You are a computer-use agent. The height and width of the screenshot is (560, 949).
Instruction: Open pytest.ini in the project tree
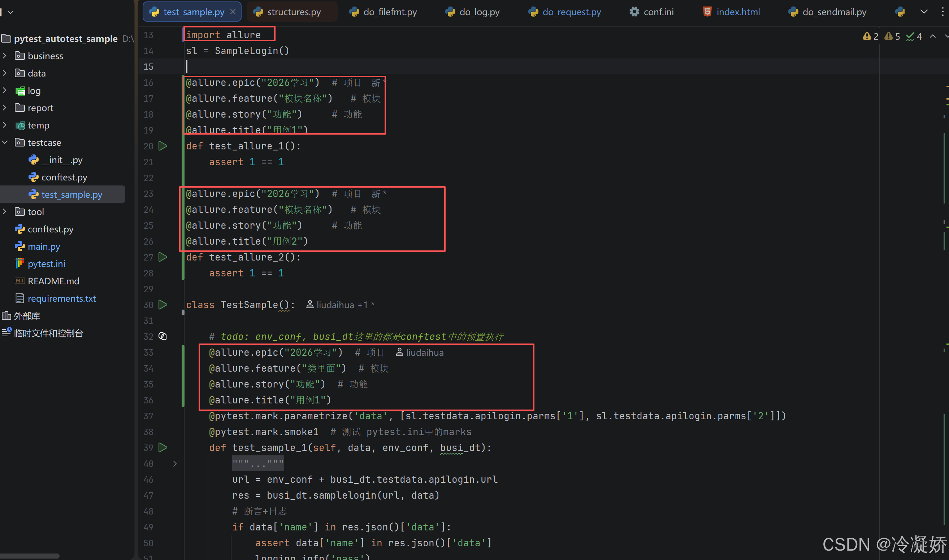click(x=47, y=264)
